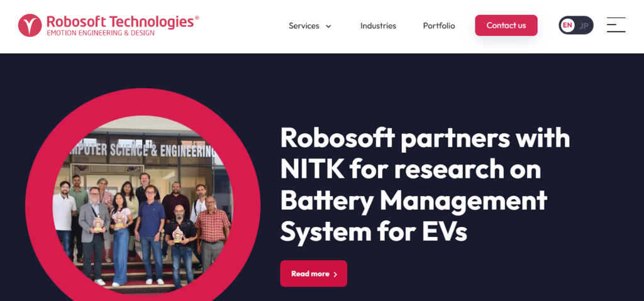Click the Computer Science & Engineering sign in photo
Image resolution: width=644 pixels, height=301 pixels.
click(x=144, y=151)
